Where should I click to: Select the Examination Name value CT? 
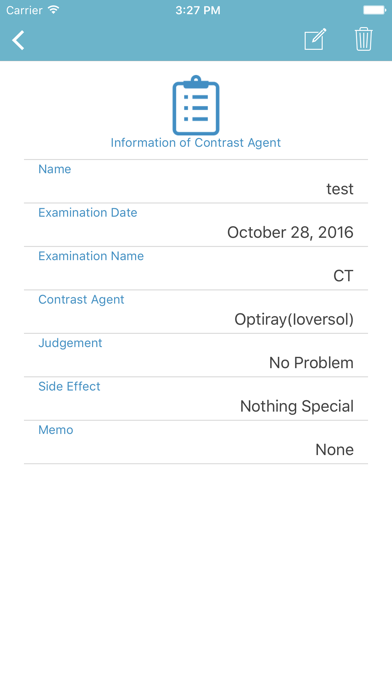point(343,276)
